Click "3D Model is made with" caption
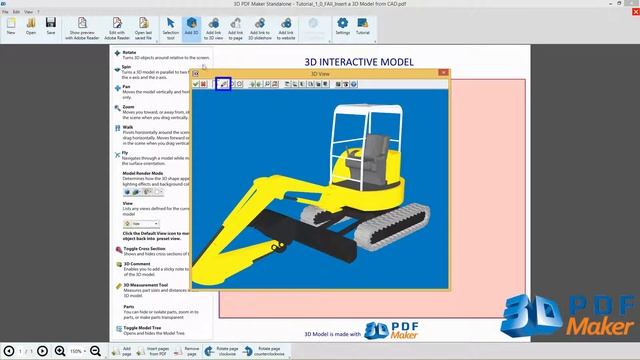Screen dimensions: 640x360 point(333,334)
